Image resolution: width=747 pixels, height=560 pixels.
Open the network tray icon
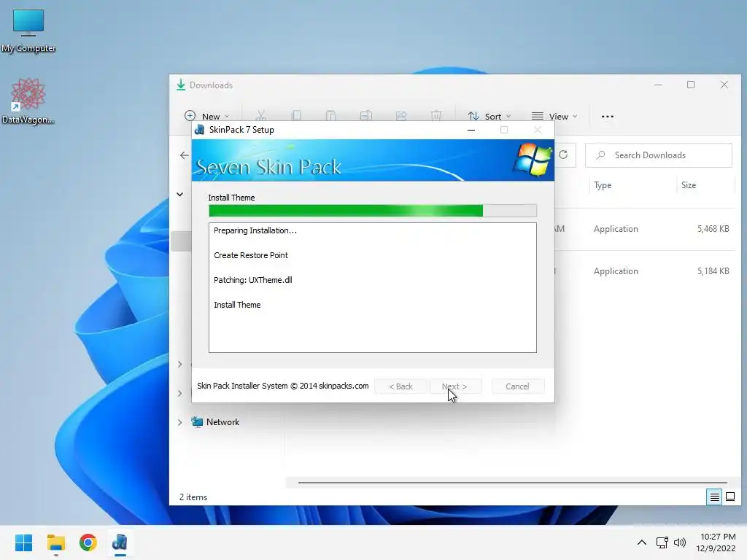point(662,542)
